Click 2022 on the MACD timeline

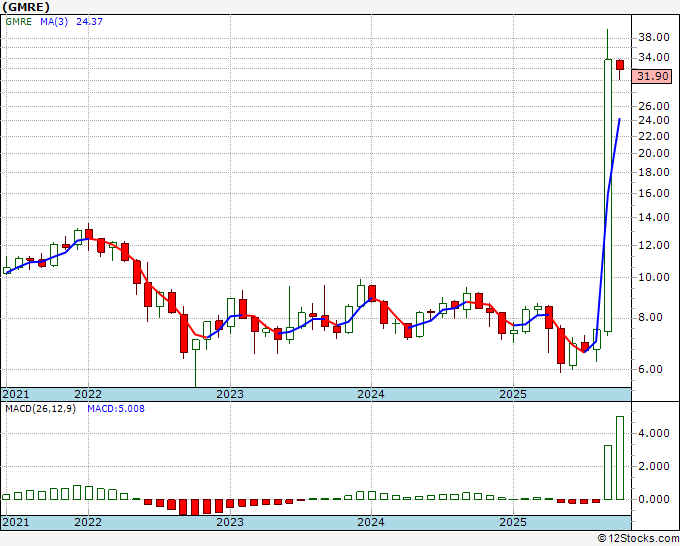(x=88, y=522)
